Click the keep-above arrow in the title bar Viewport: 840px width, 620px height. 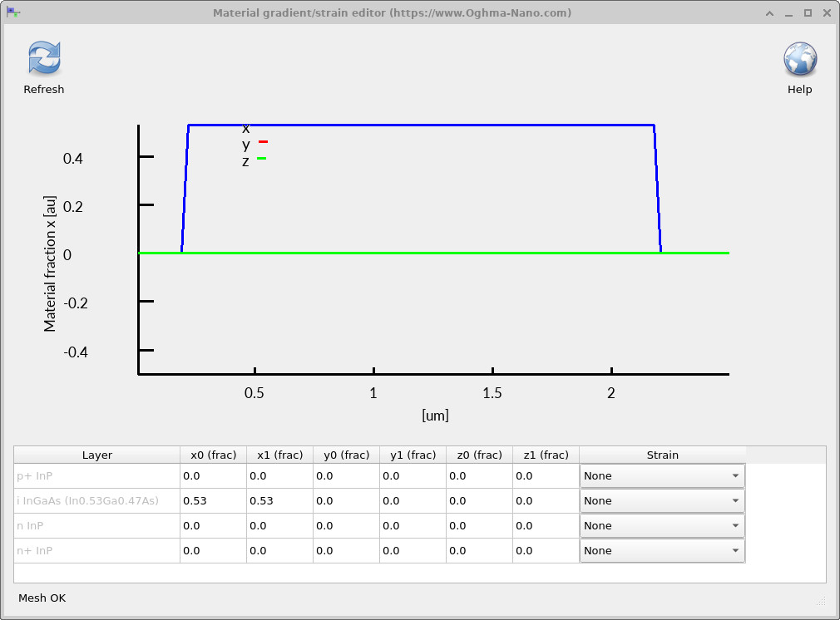[x=770, y=12]
